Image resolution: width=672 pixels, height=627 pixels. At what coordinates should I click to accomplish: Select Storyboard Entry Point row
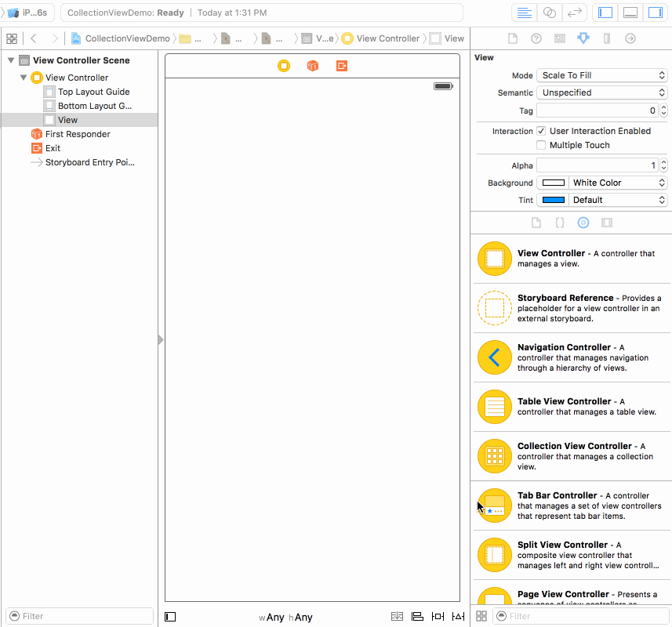click(x=79, y=162)
